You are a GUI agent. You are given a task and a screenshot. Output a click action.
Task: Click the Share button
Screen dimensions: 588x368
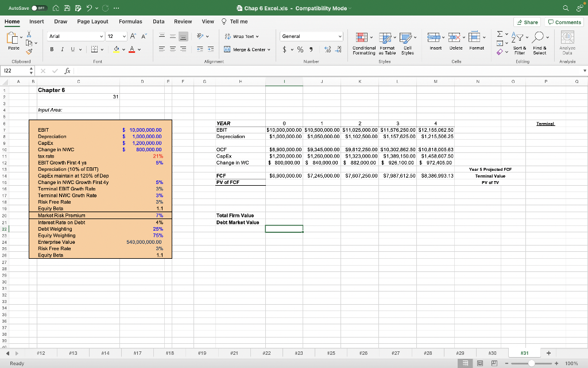[x=527, y=22]
